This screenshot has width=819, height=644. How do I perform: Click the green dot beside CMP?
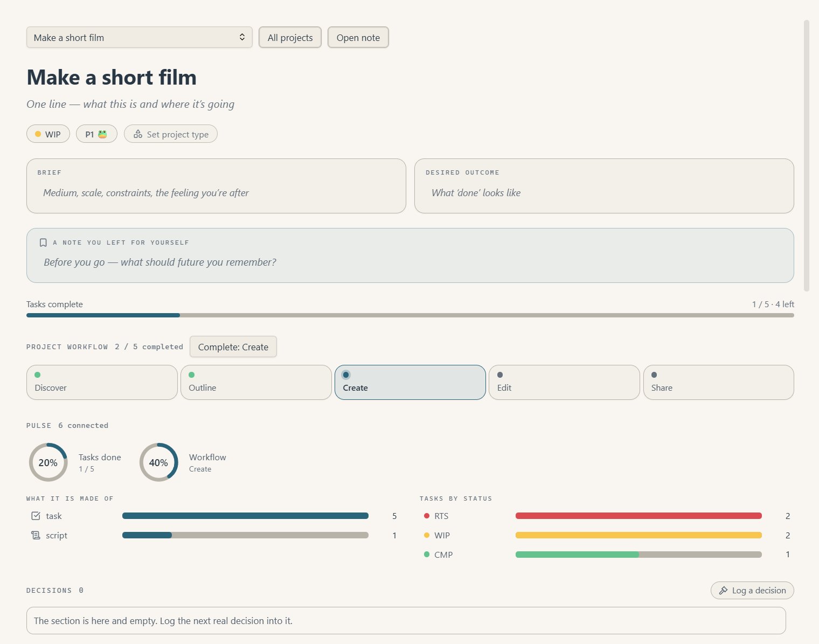tap(427, 555)
